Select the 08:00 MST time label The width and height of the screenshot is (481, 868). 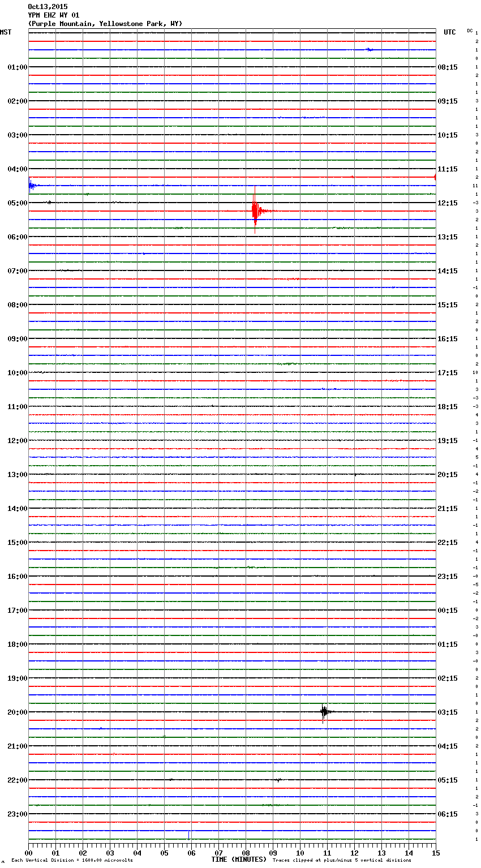point(18,305)
